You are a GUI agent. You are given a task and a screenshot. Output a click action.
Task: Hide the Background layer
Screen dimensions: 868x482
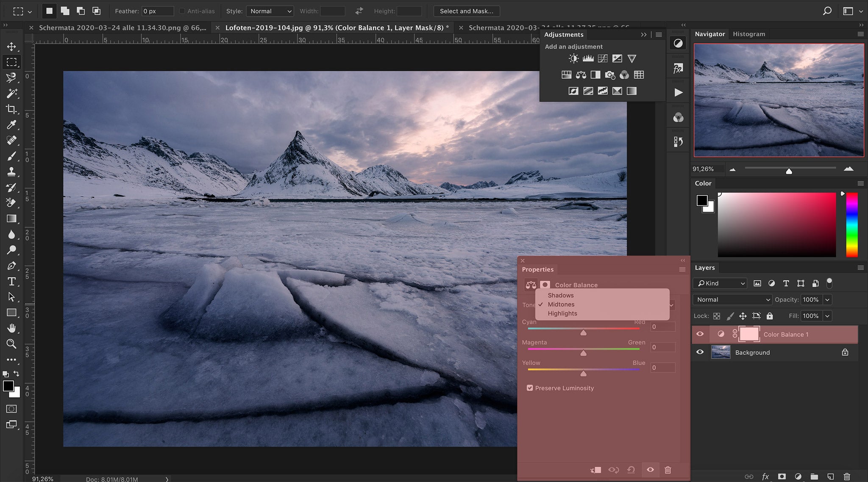[700, 352]
